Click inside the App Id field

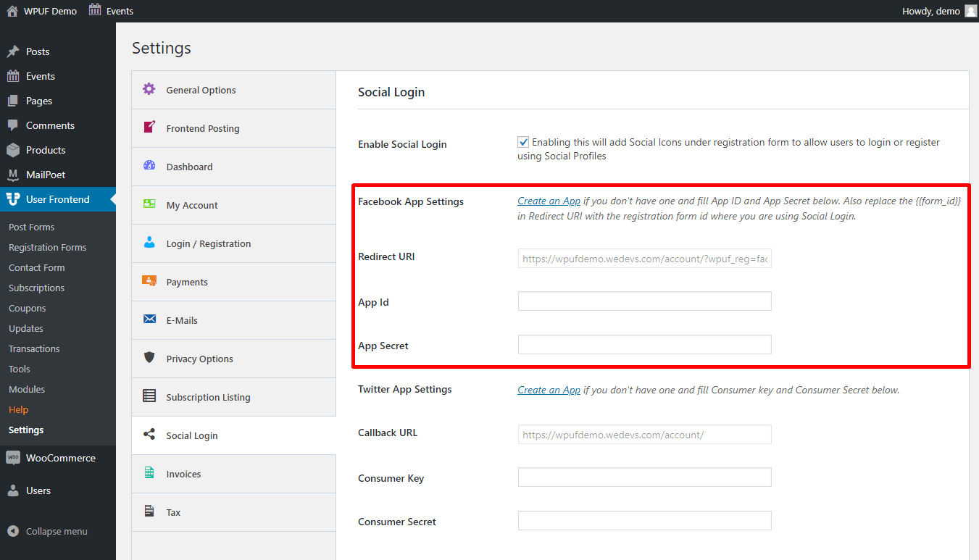[643, 301]
